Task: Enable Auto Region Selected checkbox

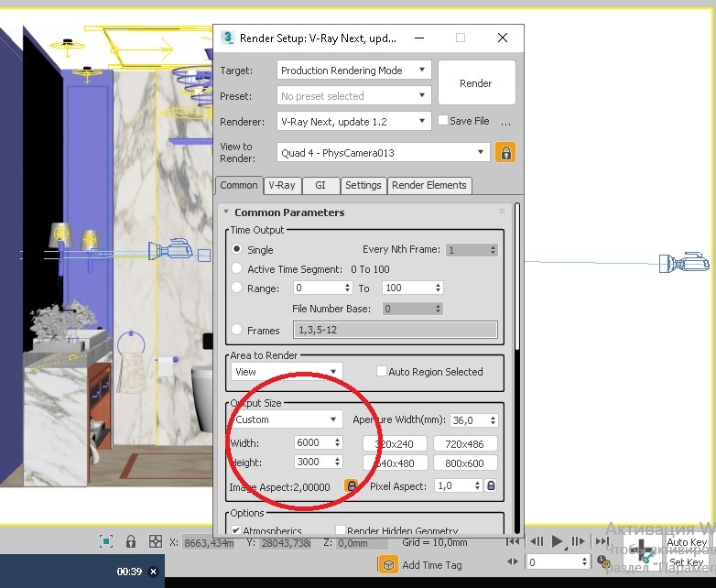Action: (381, 371)
